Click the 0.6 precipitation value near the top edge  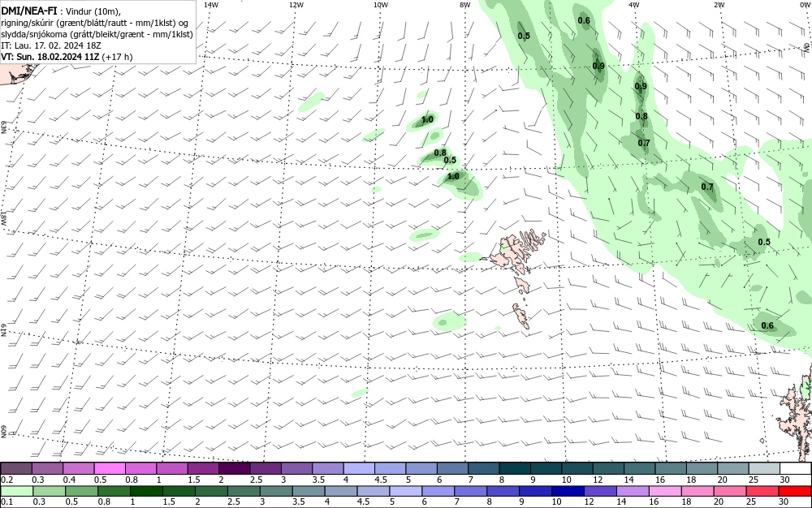[584, 20]
